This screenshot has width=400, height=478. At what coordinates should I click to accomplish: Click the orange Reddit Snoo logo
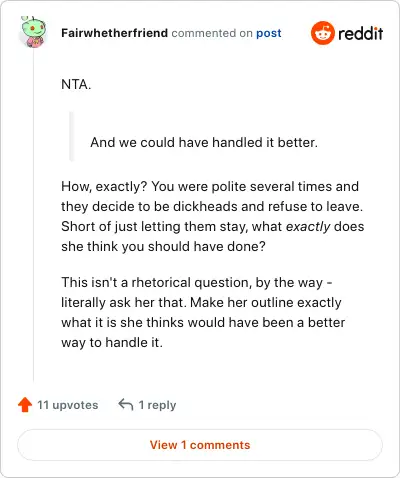click(322, 33)
